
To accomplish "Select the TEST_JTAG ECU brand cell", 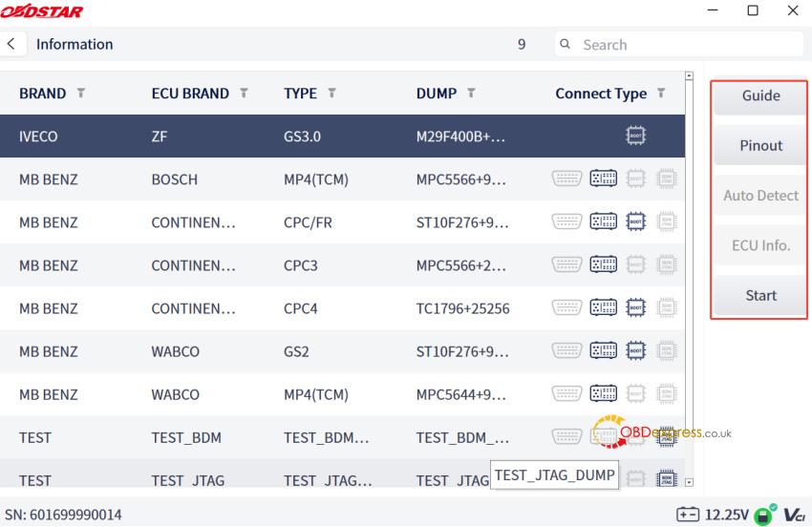I will pyautogui.click(x=188, y=480).
